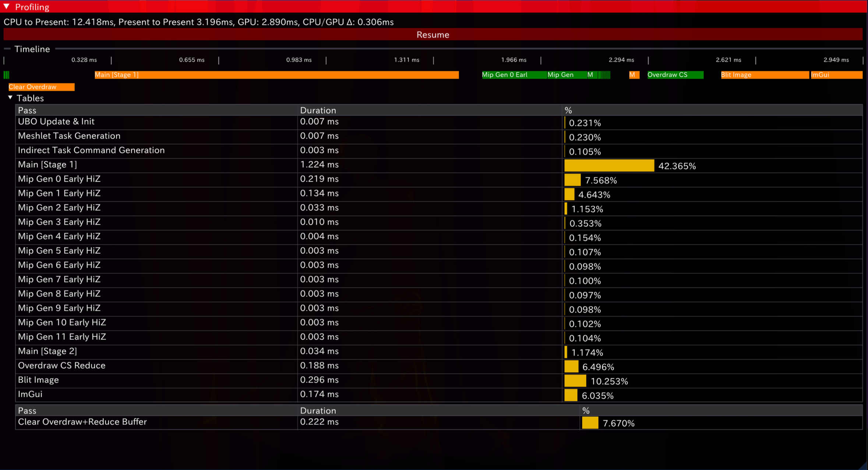Click the Duration header in first table
Image resolution: width=868 pixels, height=470 pixels.
[318, 110]
